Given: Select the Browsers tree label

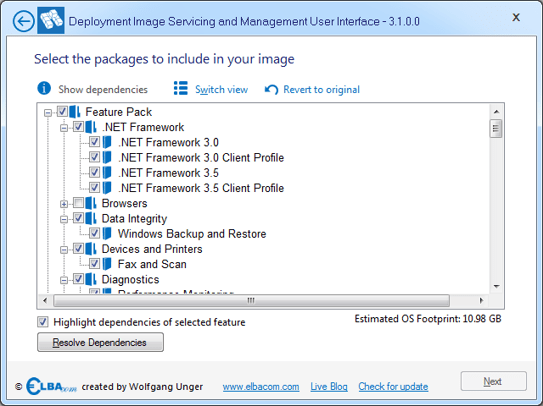Looking at the screenshot, I should coord(124,203).
